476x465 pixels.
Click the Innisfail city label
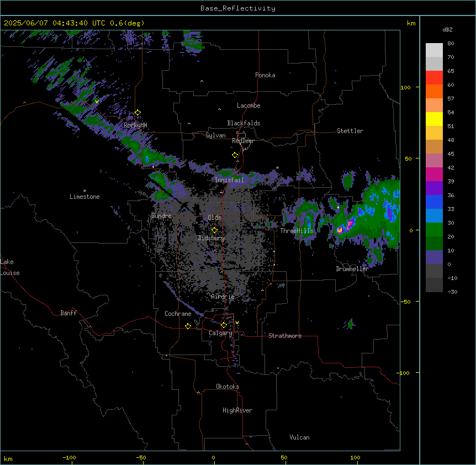point(229,180)
